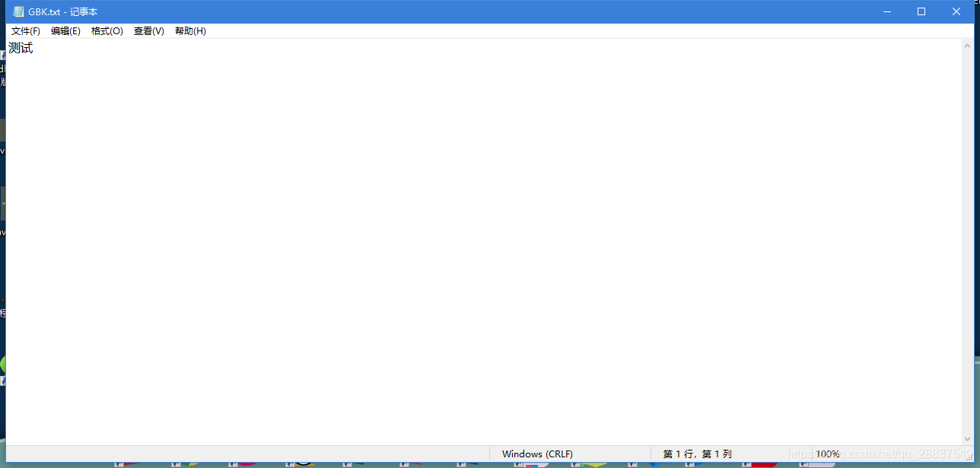
Task: Open the 查看(V) menu
Action: (149, 31)
